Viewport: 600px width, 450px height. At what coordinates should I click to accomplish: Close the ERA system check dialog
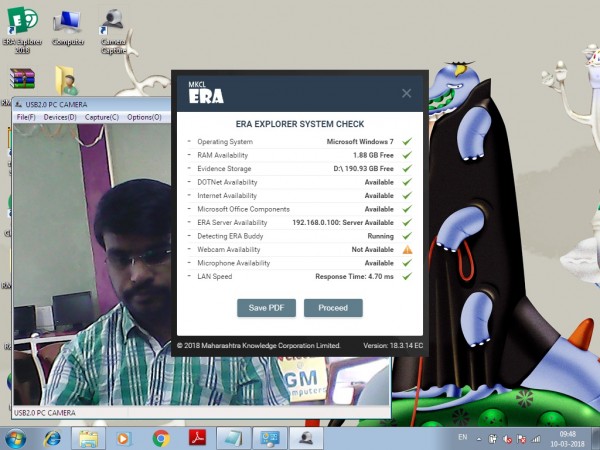(x=406, y=93)
